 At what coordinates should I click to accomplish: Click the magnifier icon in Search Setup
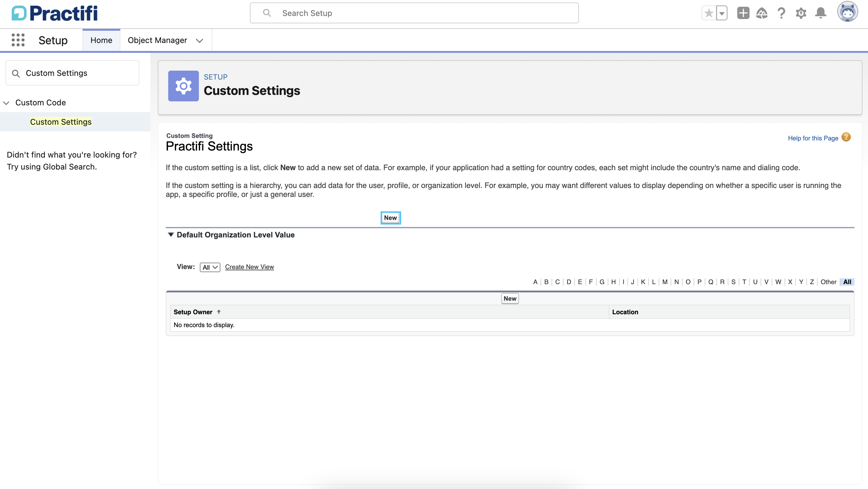(267, 13)
